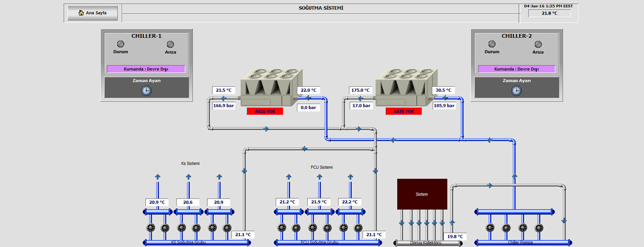This screenshot has width=644, height=247.
Task: Click the Ana Sayfa home button
Action: pos(92,13)
